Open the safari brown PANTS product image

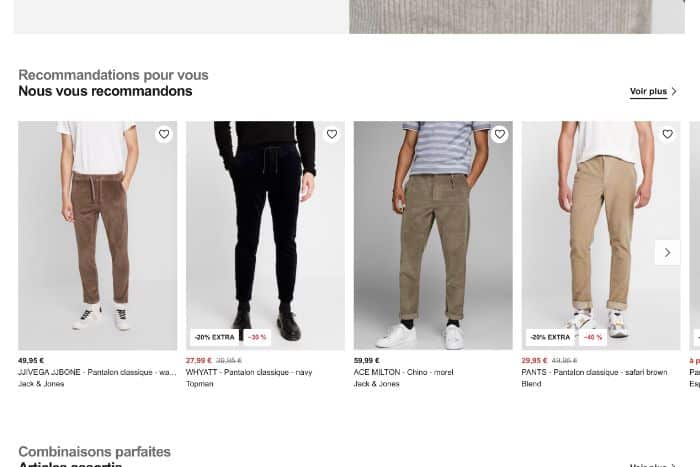coord(600,235)
